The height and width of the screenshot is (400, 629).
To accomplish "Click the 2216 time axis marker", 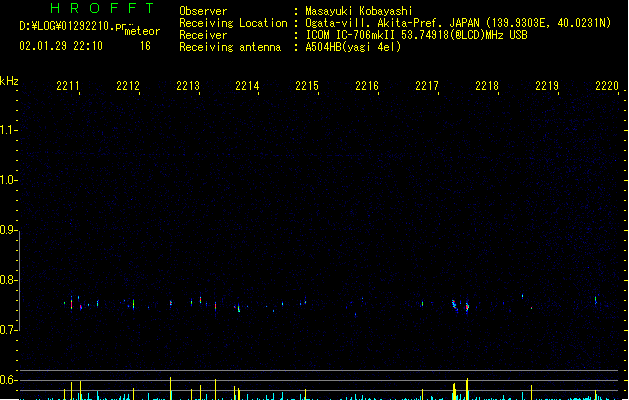I will (367, 86).
